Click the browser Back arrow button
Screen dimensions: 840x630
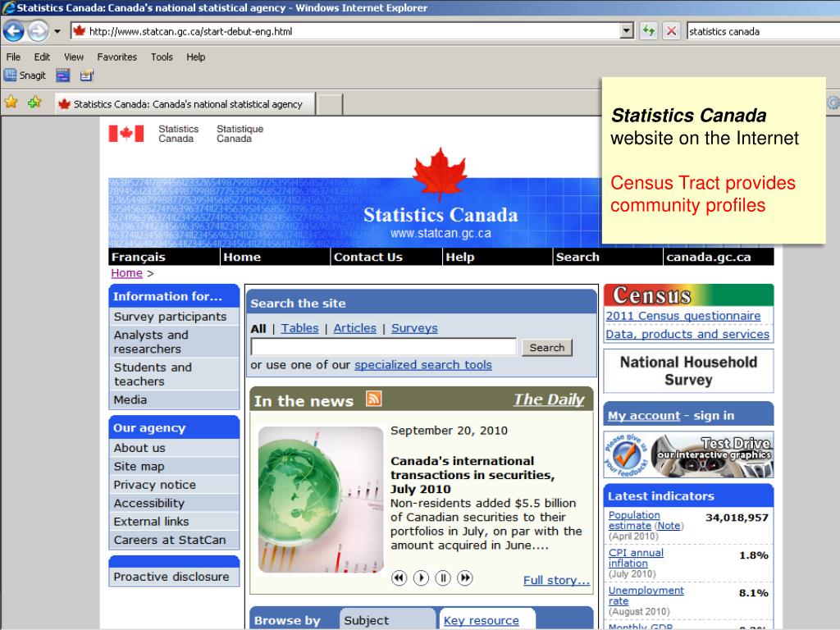click(14, 31)
